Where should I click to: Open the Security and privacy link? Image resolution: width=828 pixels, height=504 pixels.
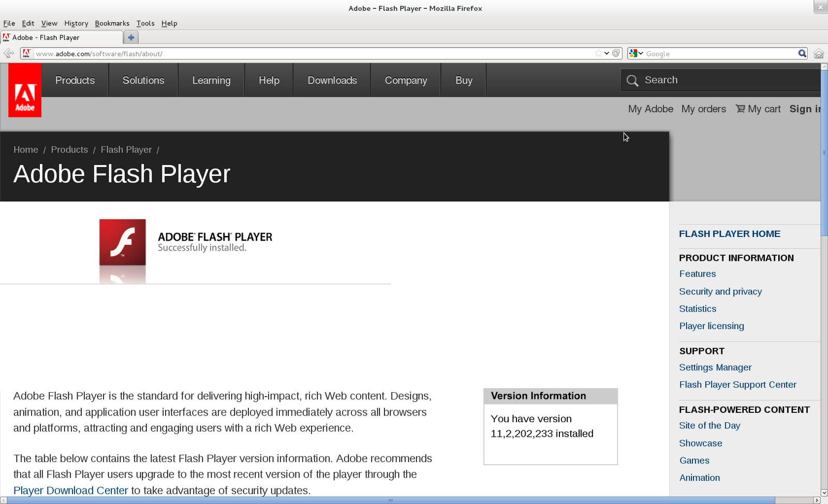[720, 291]
